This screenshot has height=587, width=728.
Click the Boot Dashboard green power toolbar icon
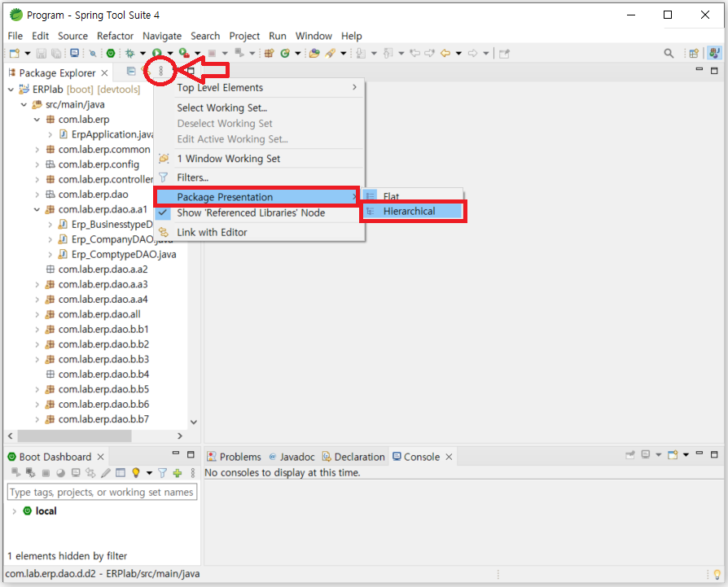[x=111, y=54]
